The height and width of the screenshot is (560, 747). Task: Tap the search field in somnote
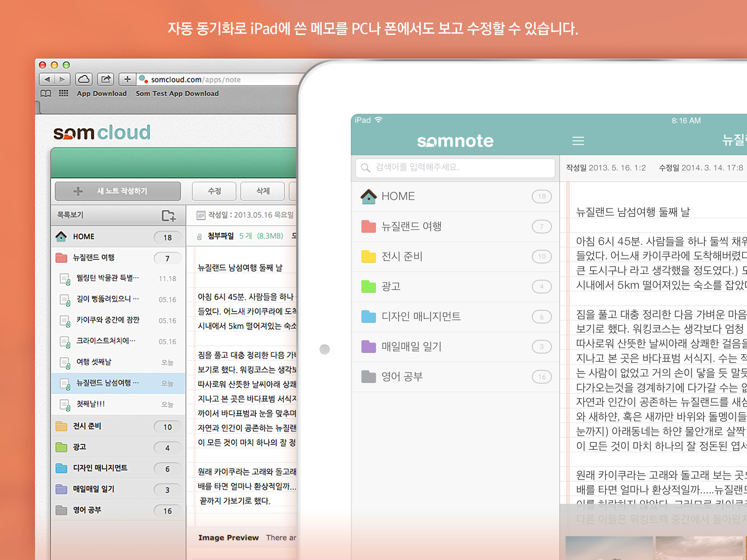click(455, 168)
